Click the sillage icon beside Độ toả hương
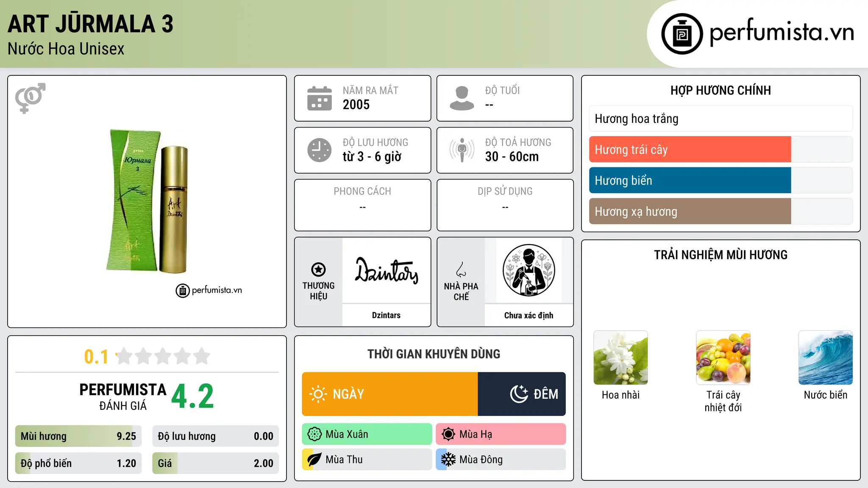Screen dimensions: 868x488 coord(462,150)
